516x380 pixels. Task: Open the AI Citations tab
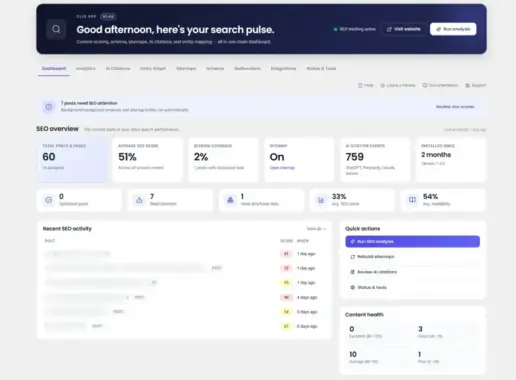tap(118, 69)
